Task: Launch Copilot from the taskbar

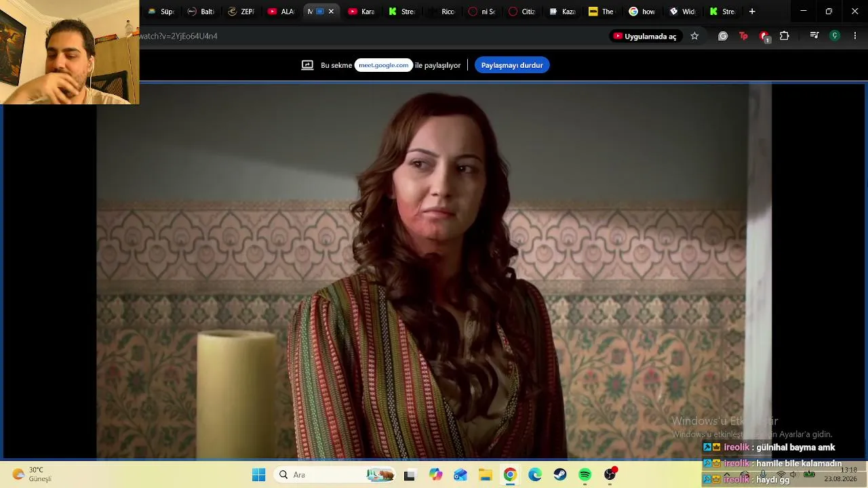Action: coord(435,475)
